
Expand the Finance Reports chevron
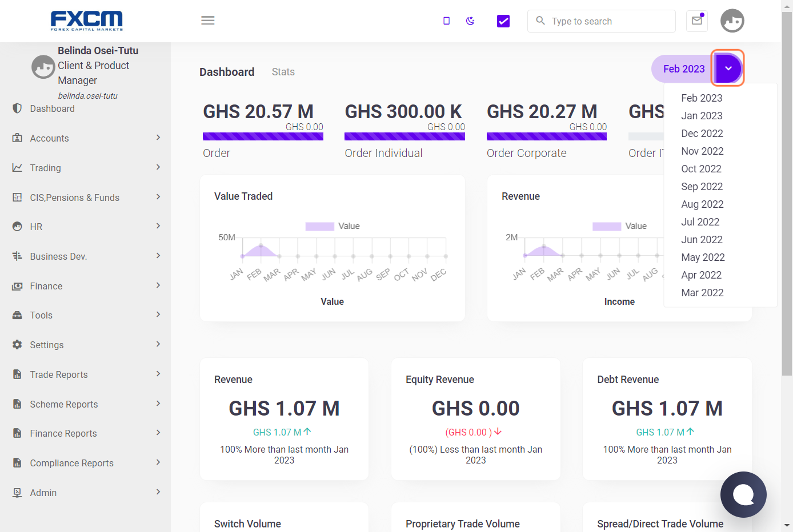[158, 433]
